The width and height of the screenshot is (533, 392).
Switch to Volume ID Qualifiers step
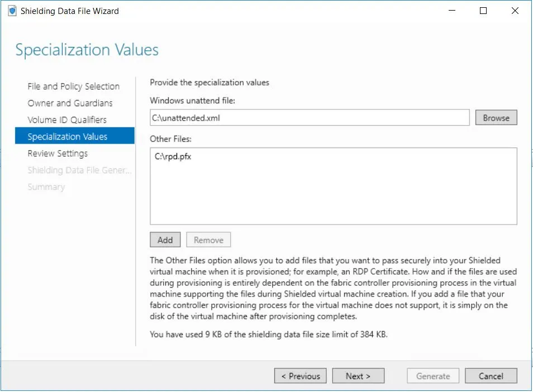click(66, 120)
